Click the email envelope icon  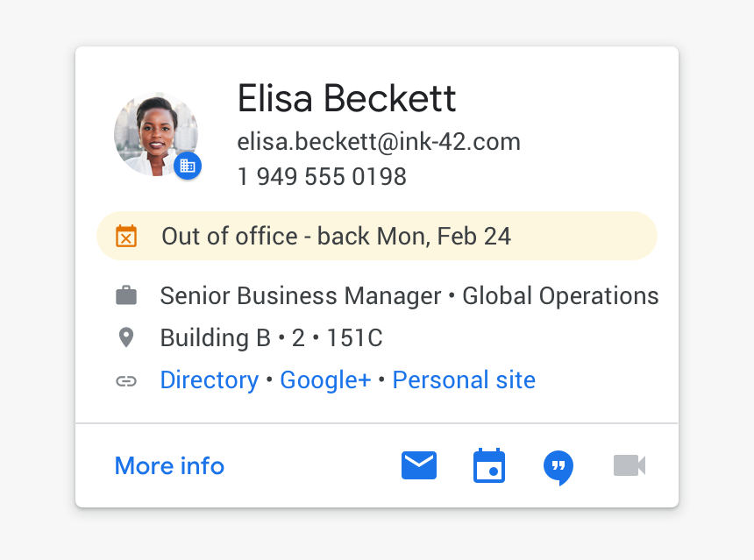(419, 465)
